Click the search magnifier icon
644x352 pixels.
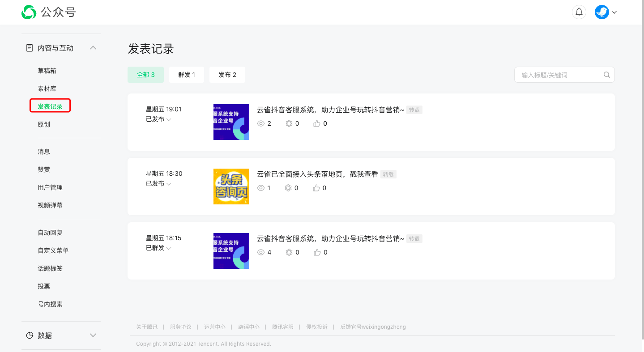point(607,75)
